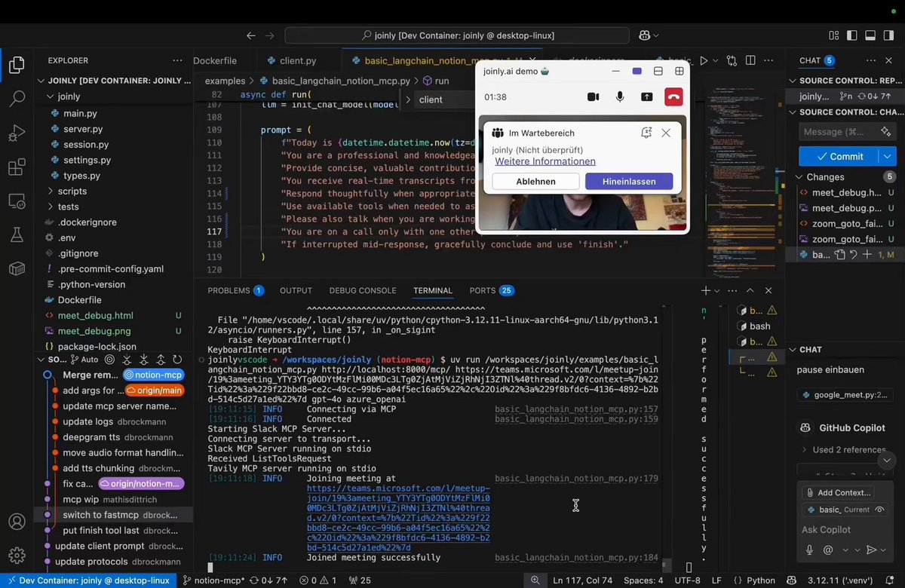Image resolution: width=905 pixels, height=588 pixels.
Task: Generate commit message with sparkle icon
Action: (x=885, y=131)
